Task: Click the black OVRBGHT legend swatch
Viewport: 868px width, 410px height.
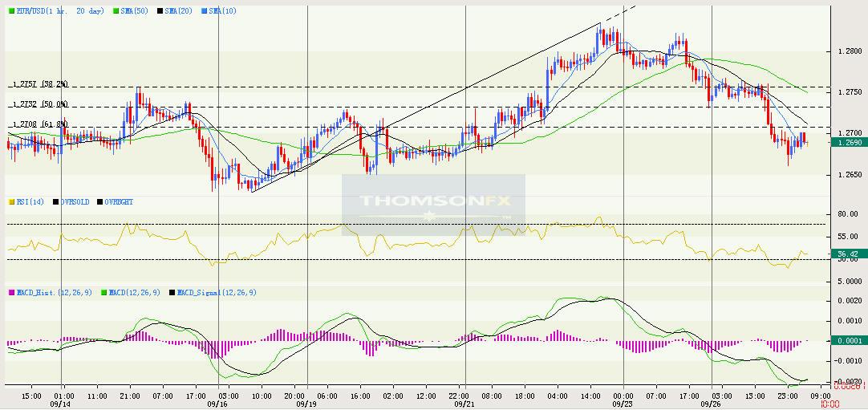Action: coord(100,202)
